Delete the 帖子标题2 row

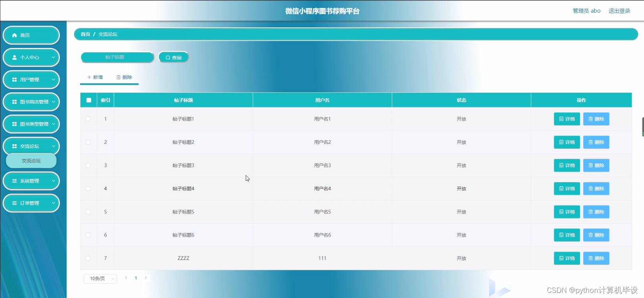pyautogui.click(x=596, y=142)
